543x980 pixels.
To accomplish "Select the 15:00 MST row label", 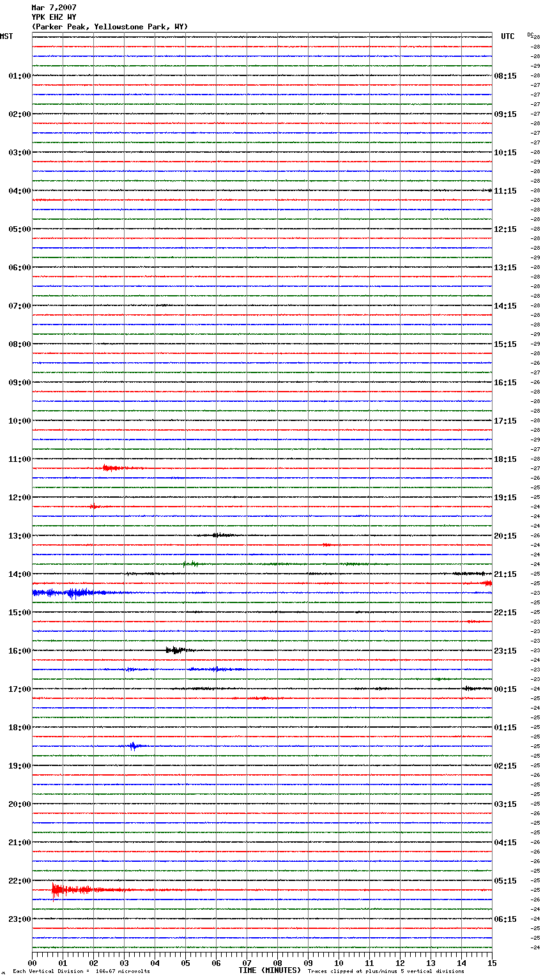I will (20, 613).
